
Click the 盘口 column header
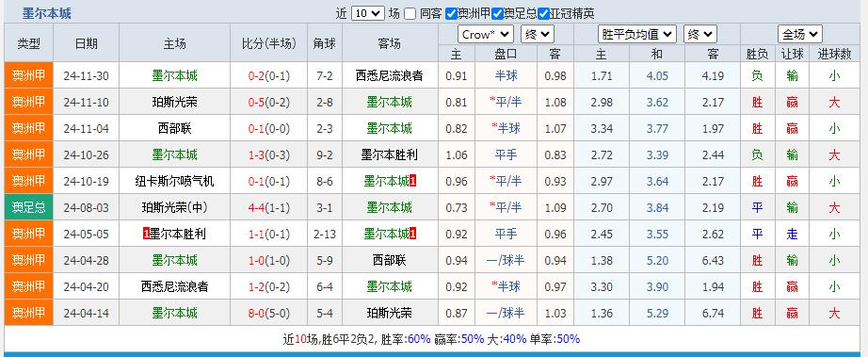[506, 54]
